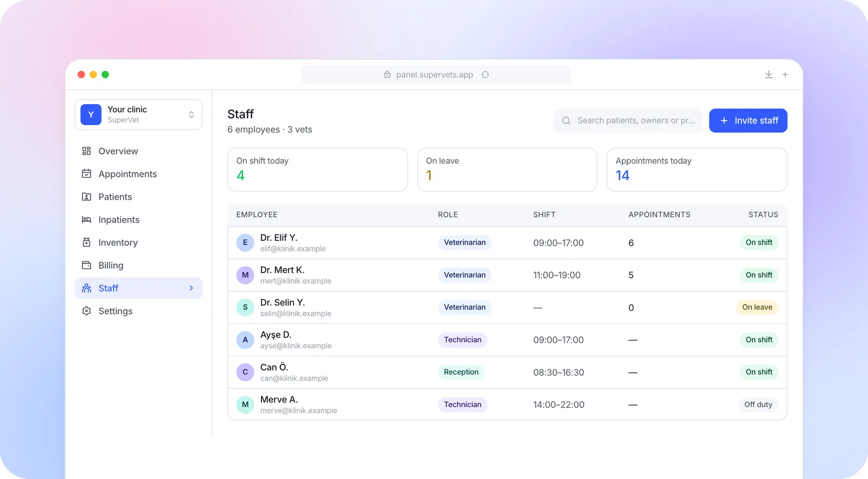Open the Inventory section
Viewport: 868px width, 479px height.
click(x=138, y=242)
